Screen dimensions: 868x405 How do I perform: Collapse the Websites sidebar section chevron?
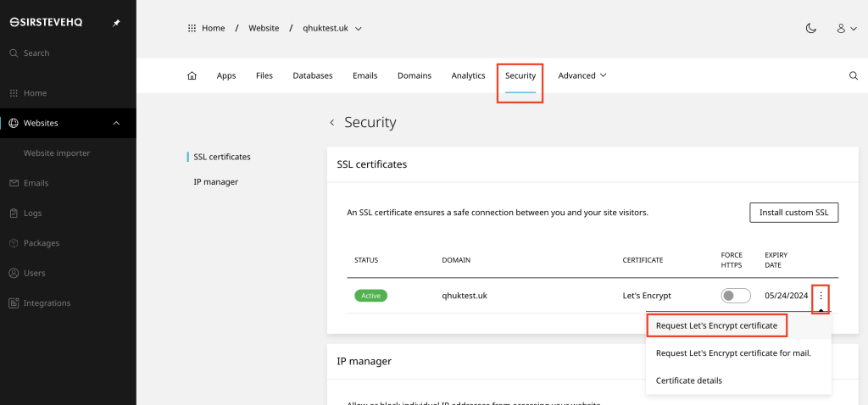(x=116, y=123)
